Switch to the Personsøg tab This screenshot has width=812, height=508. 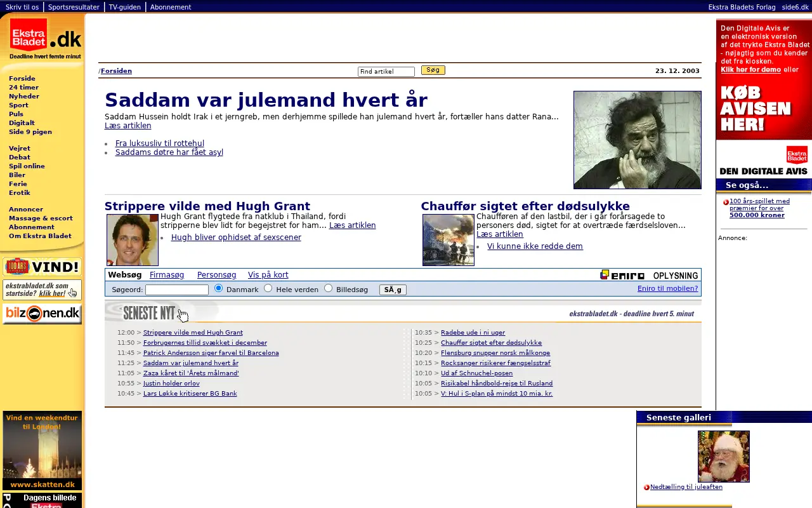click(216, 275)
